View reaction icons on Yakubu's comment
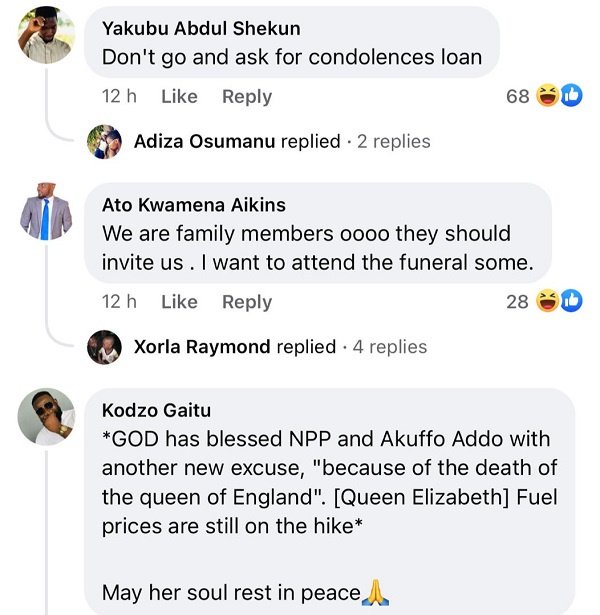This screenshot has height=615, width=600. (x=559, y=96)
